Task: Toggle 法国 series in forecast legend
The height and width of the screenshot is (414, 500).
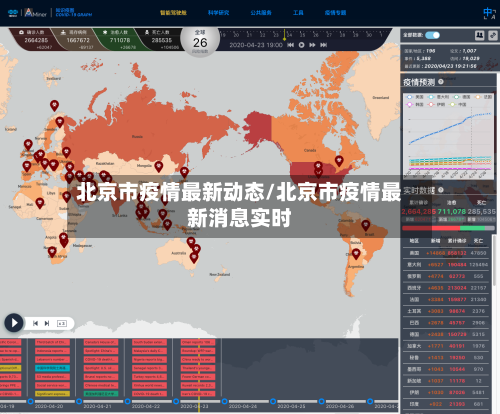Action: click(484, 97)
